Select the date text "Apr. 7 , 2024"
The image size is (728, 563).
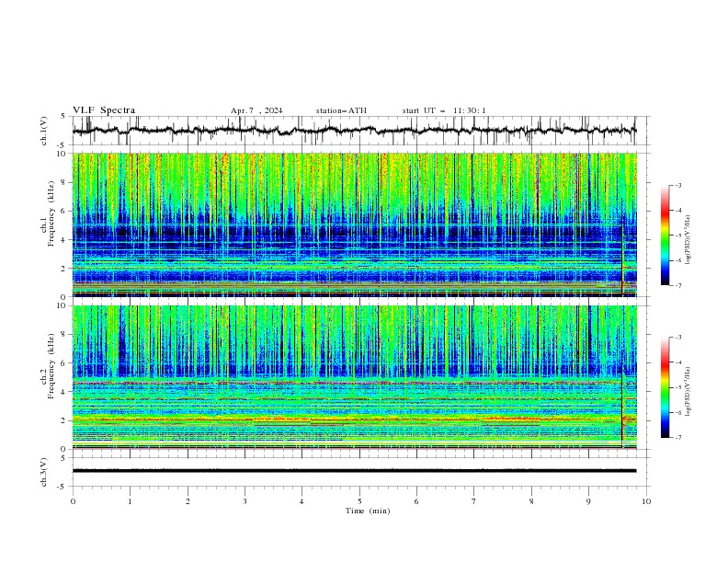(256, 110)
